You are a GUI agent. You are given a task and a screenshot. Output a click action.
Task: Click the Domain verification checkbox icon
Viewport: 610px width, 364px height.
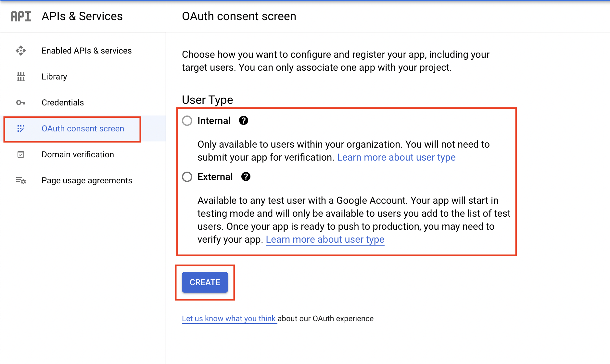21,155
